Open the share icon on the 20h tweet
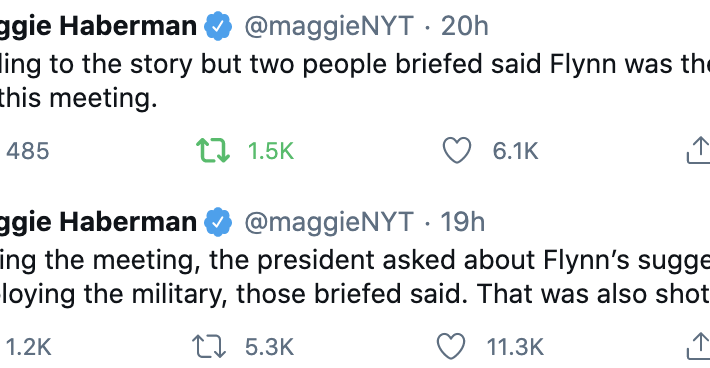The height and width of the screenshot is (368, 710). click(699, 150)
